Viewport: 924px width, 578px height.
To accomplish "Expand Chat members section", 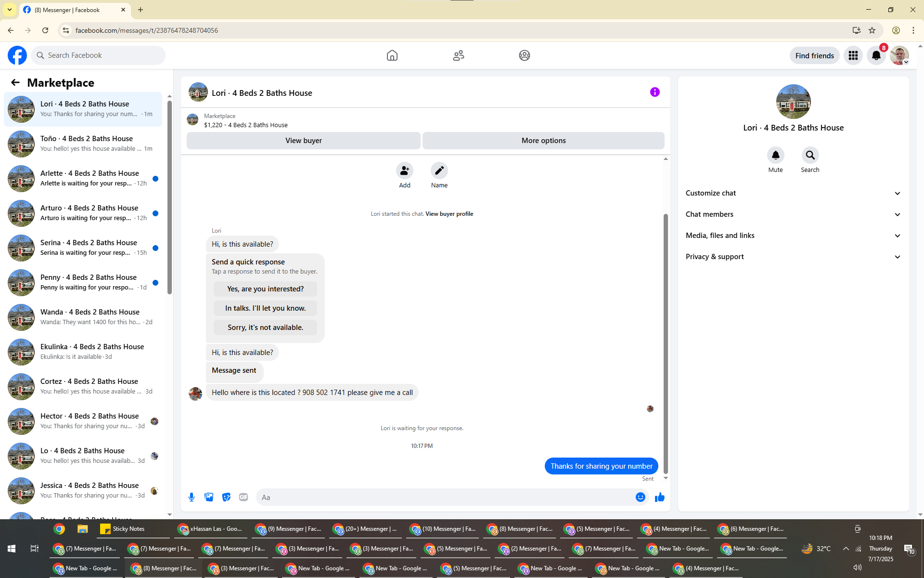I will [793, 214].
